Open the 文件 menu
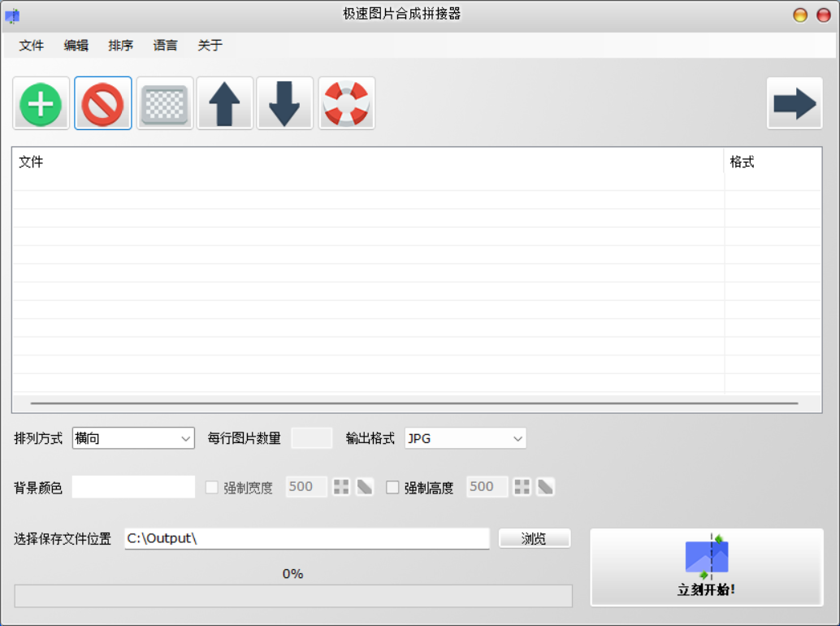The height and width of the screenshot is (626, 840). tap(32, 46)
